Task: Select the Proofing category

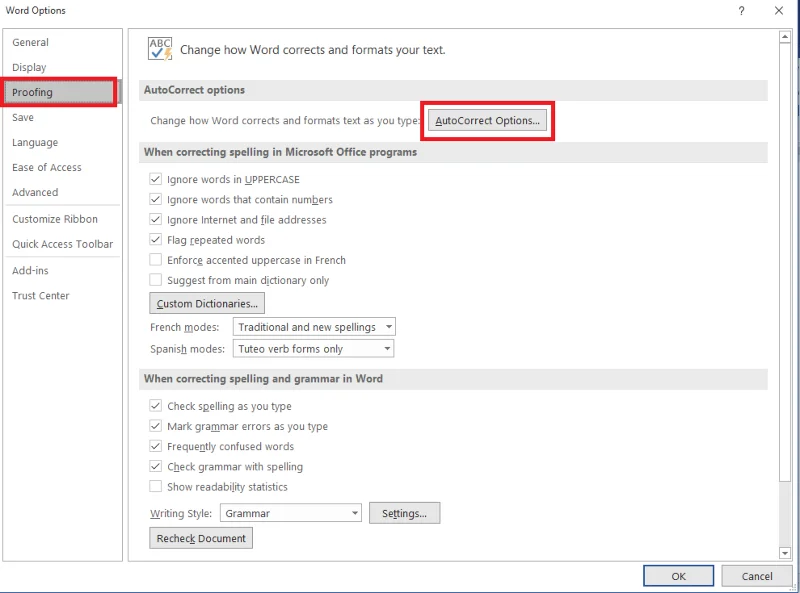Action: coord(59,92)
